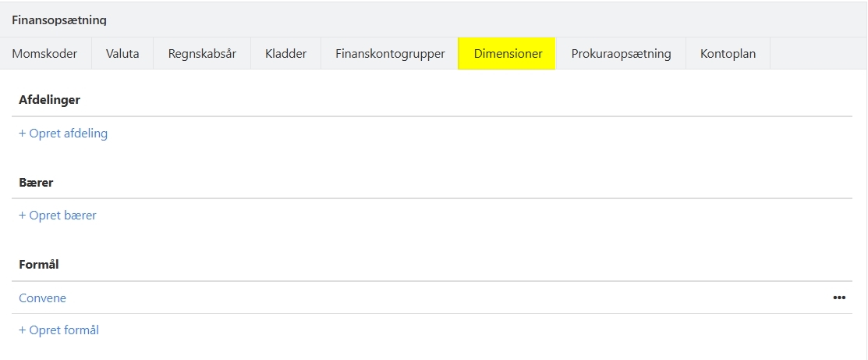This screenshot has height=360, width=868.
Task: Select the Kladder tab
Action: [x=285, y=54]
